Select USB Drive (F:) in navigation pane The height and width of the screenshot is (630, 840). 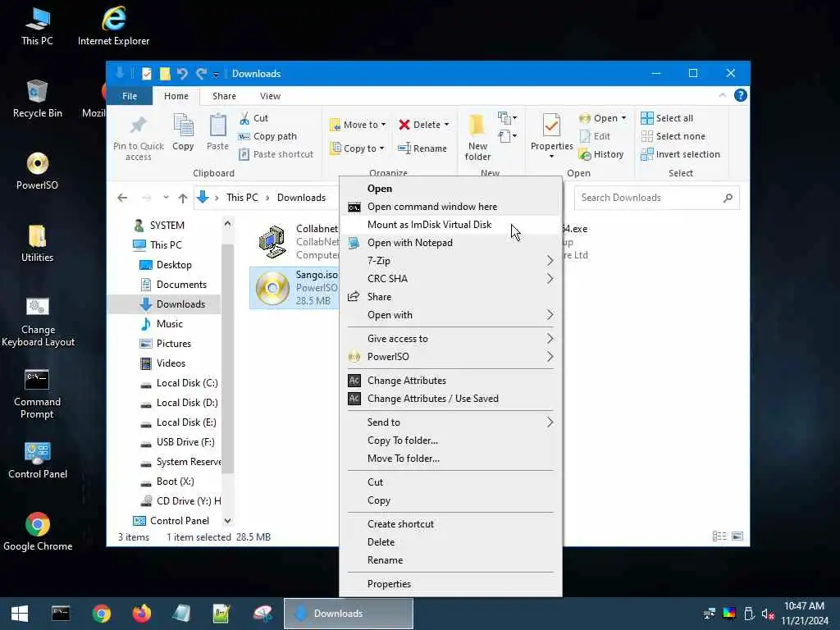tap(177, 442)
